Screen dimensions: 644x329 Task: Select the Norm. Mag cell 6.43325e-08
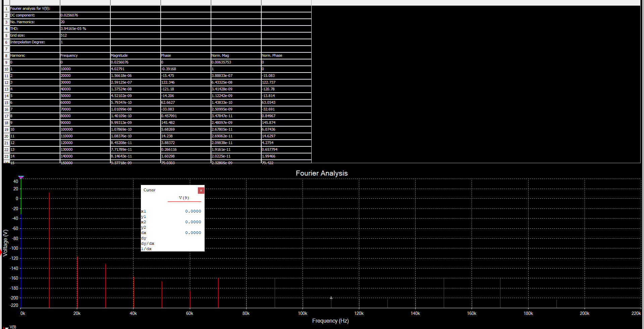[236, 83]
